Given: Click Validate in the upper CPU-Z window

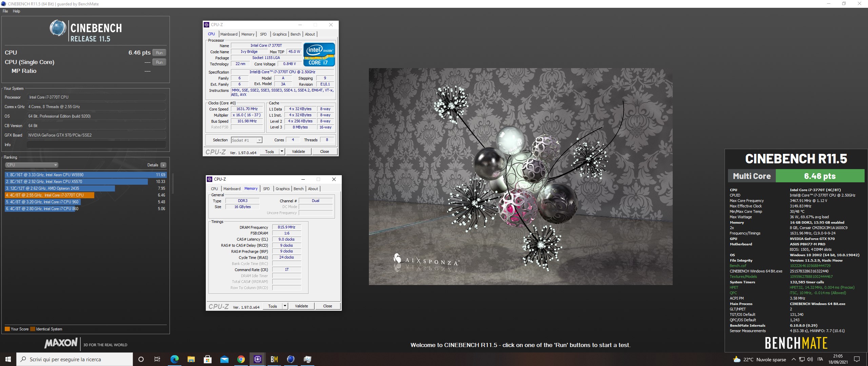Looking at the screenshot, I should [x=298, y=151].
